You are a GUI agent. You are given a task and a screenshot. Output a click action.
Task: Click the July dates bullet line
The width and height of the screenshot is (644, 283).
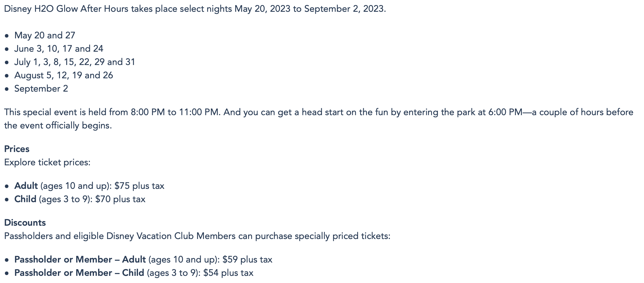coord(75,62)
